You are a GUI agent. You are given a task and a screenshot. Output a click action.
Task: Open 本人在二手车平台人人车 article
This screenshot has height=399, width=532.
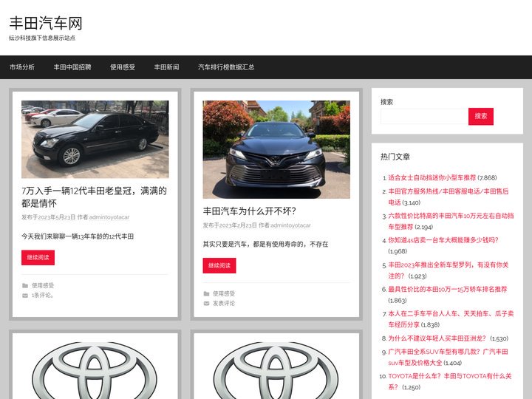[x=451, y=319]
